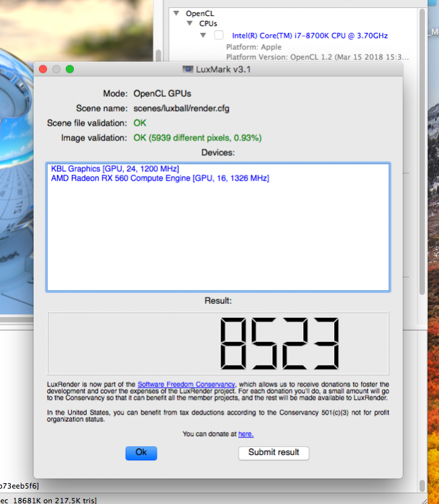Enable the Intel Core i7-8700K CPU checkbox
Screen dimensions: 439x504
tap(218, 35)
